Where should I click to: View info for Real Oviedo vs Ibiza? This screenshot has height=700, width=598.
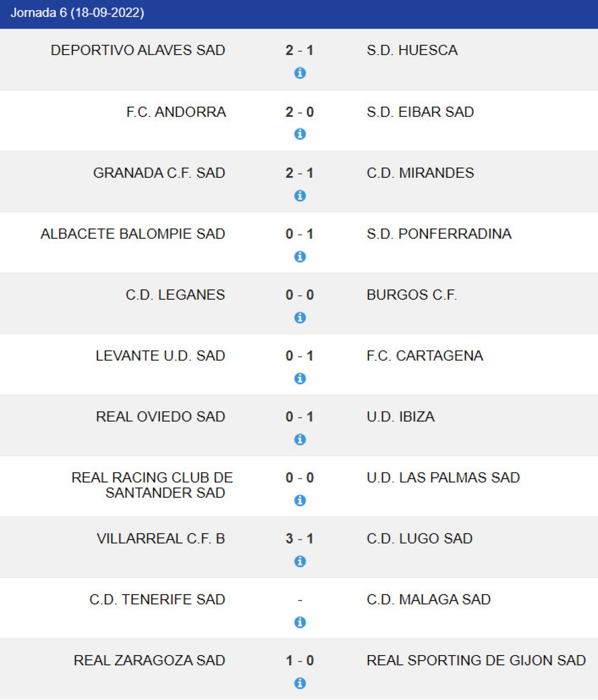300,439
